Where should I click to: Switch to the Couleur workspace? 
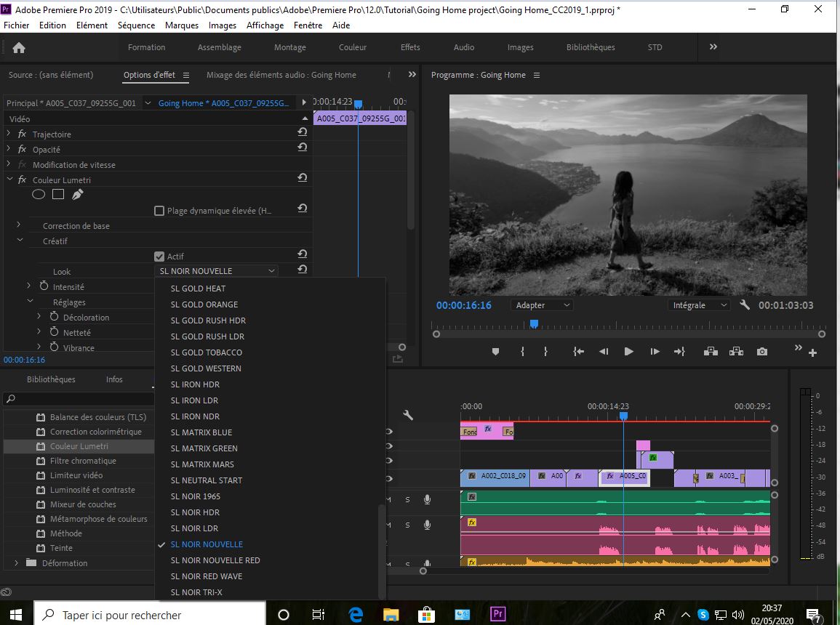pyautogui.click(x=353, y=47)
